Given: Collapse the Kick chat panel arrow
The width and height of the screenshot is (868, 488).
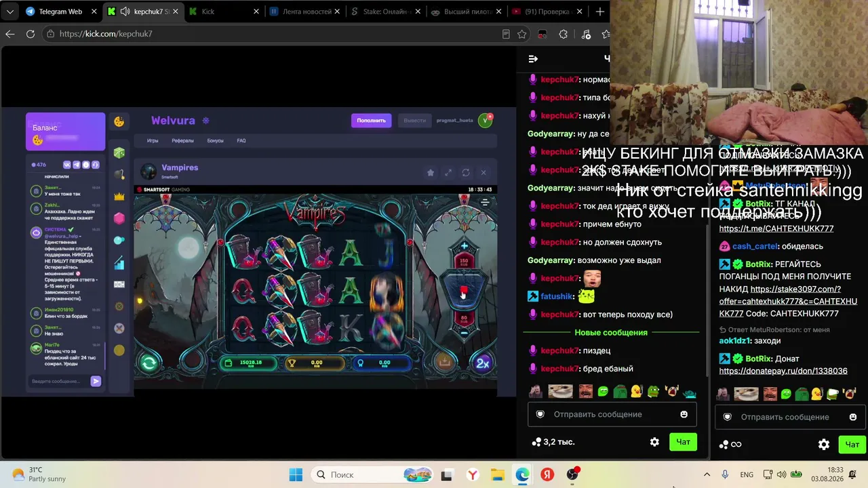Looking at the screenshot, I should 533,59.
